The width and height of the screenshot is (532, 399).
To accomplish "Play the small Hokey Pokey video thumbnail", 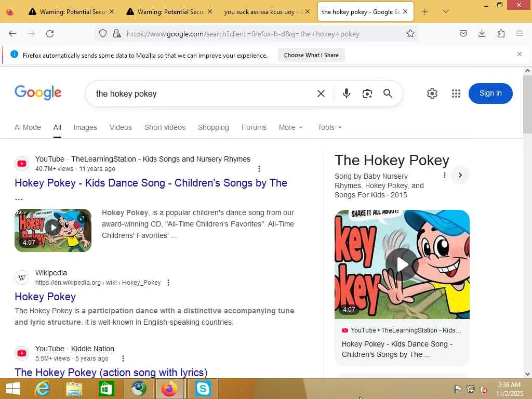I will click(53, 230).
